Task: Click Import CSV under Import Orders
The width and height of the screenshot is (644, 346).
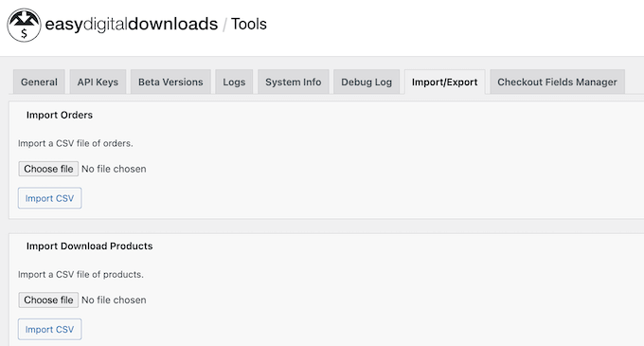Action: coord(49,198)
